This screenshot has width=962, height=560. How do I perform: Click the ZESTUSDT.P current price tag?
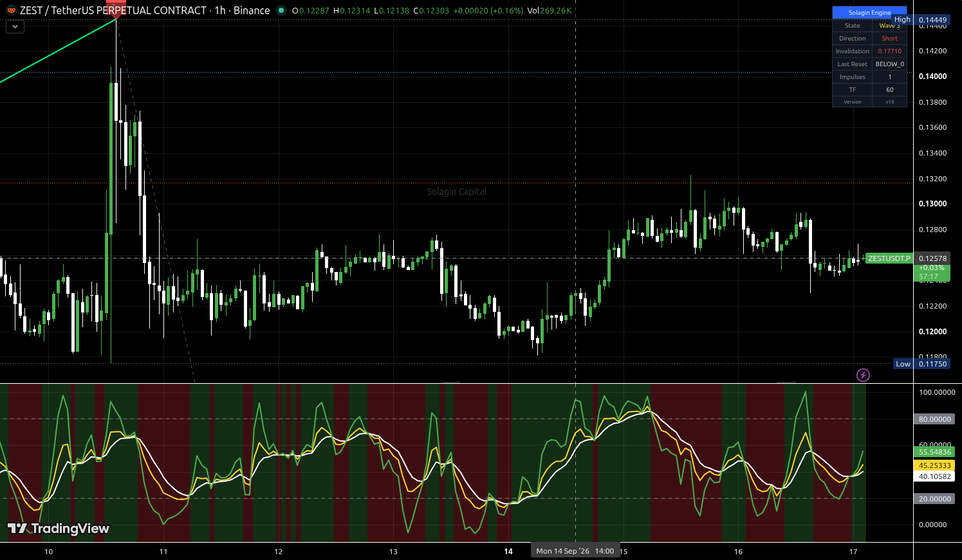889,258
